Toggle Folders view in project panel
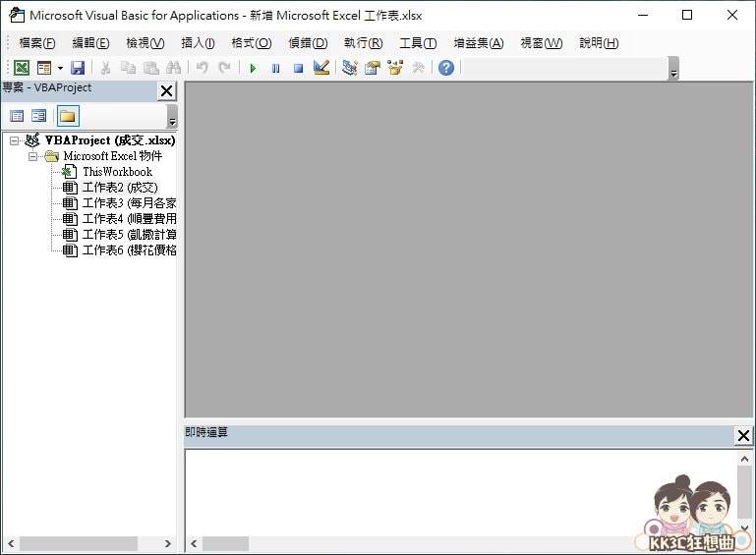The height and width of the screenshot is (555, 756). 68,116
